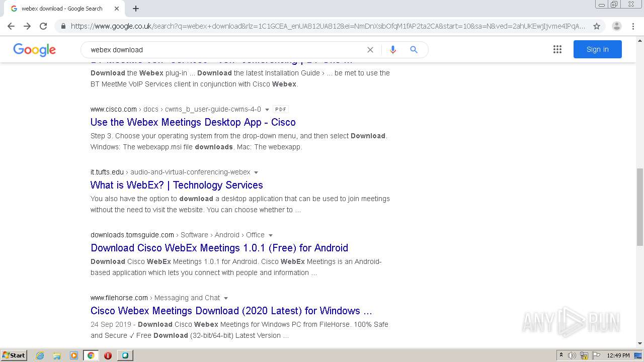The image size is (644, 362).
Task: Expand options arrow for filehorse.com result
Action: [226, 298]
